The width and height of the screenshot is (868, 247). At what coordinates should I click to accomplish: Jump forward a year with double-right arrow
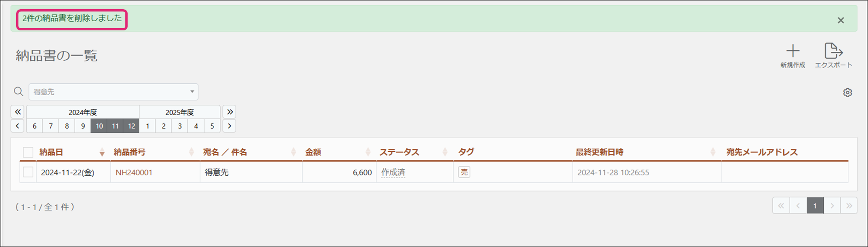pos(229,112)
